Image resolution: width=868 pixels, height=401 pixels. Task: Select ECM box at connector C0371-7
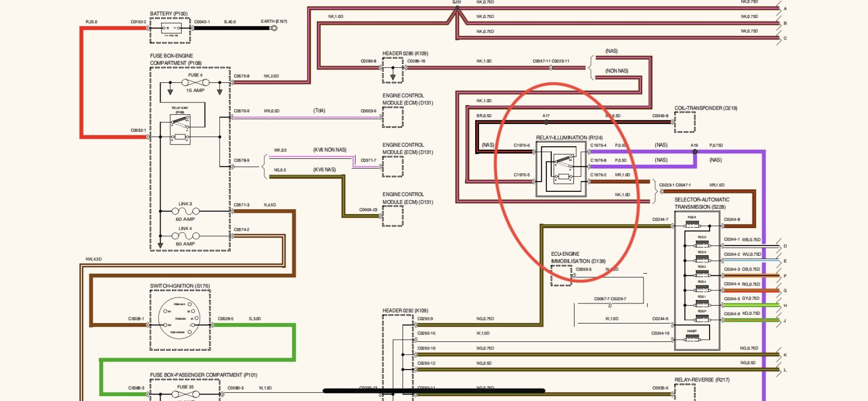(x=393, y=166)
